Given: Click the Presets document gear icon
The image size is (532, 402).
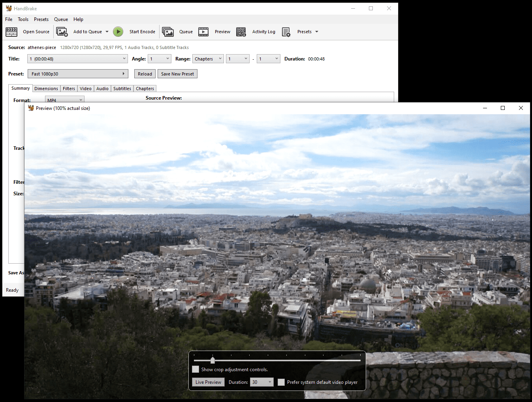Looking at the screenshot, I should coord(286,32).
